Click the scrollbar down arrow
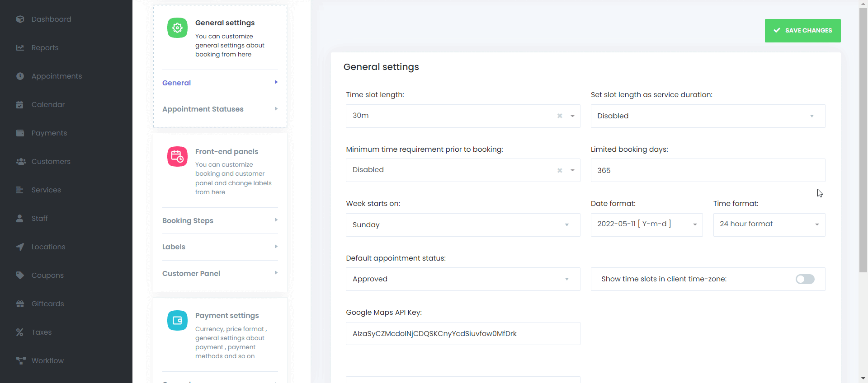This screenshot has height=383, width=868. 863,378
